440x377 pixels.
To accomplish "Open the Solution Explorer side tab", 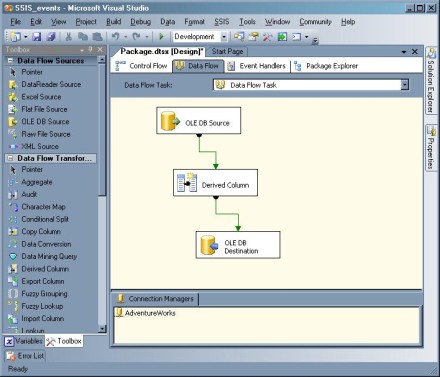I will [x=431, y=81].
